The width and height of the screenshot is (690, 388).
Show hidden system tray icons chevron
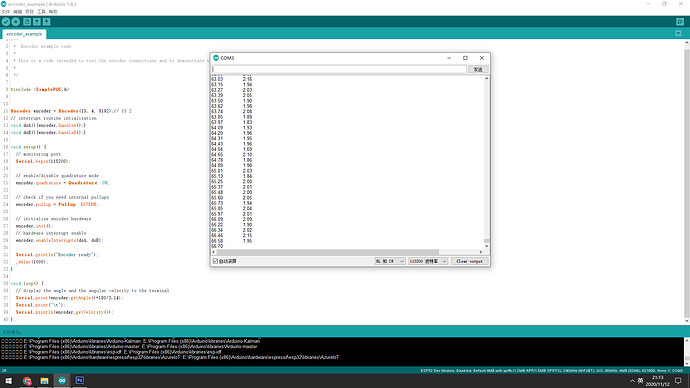point(632,381)
